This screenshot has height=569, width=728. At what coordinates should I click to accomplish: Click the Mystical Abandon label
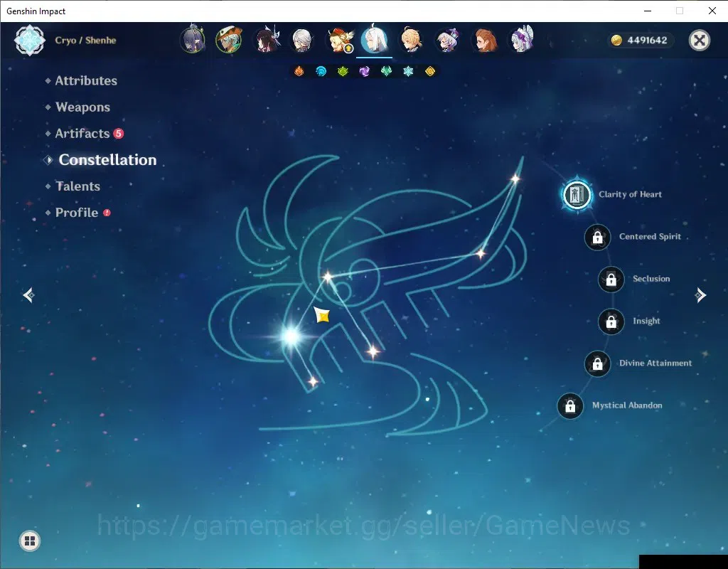(x=627, y=405)
